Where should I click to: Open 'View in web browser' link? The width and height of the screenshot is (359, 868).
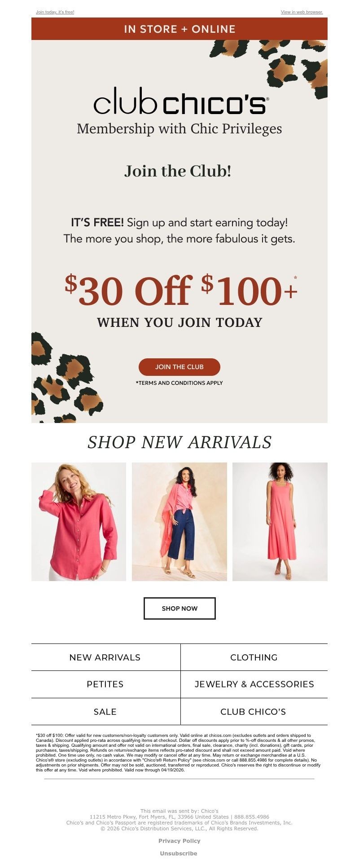point(302,12)
